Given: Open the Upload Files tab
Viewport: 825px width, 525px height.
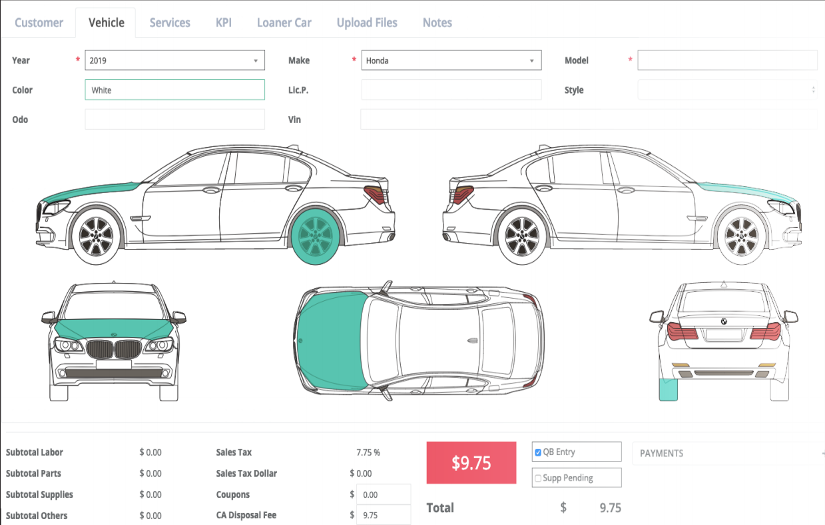Looking at the screenshot, I should tap(367, 23).
